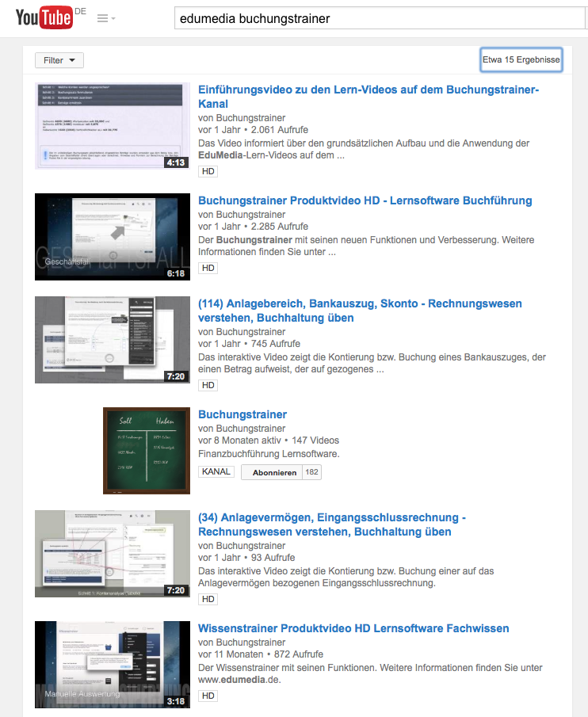588x717 pixels.
Task: Click the Buchungstrainer uploader name under the (34) Anlagevermögen result
Action: [250, 546]
